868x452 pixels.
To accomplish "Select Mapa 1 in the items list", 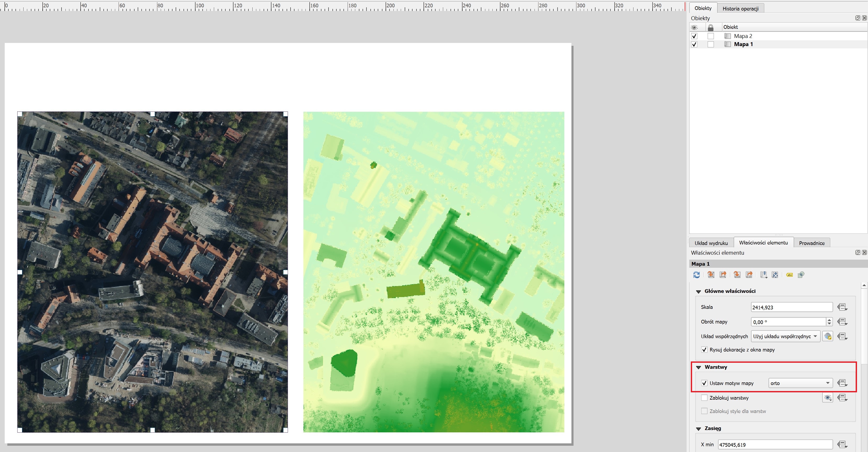I will tap(743, 44).
